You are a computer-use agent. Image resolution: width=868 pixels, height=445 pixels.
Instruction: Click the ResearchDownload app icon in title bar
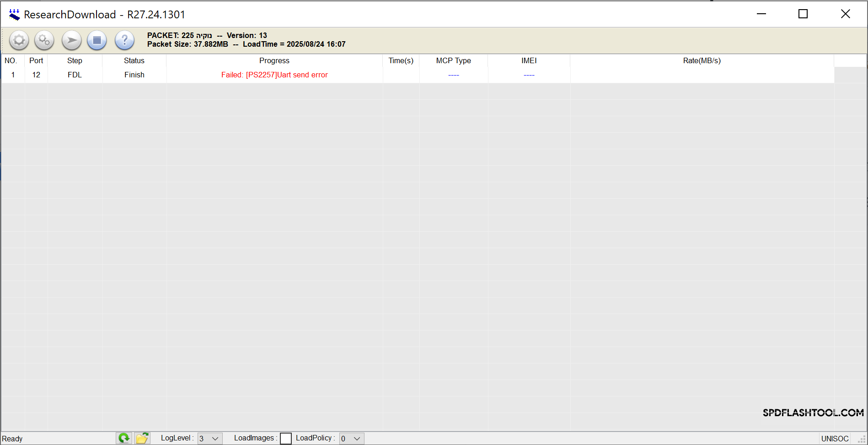(14, 15)
